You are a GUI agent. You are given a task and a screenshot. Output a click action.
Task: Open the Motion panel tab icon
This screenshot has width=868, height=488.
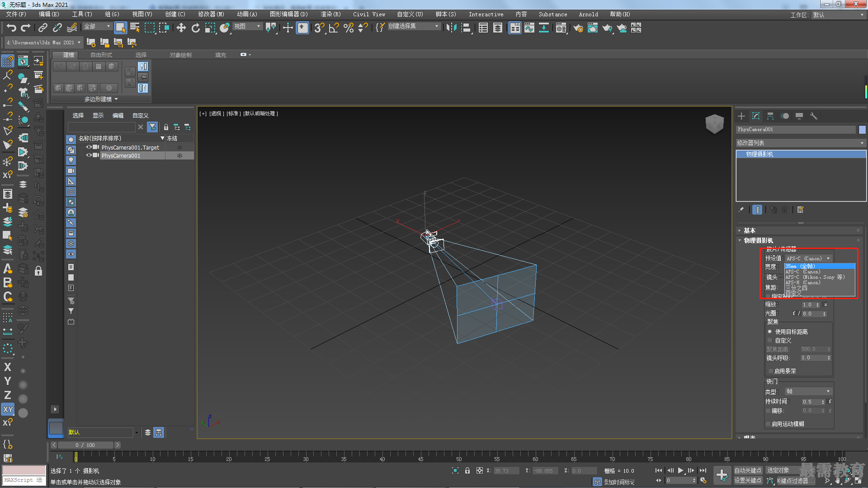point(785,116)
